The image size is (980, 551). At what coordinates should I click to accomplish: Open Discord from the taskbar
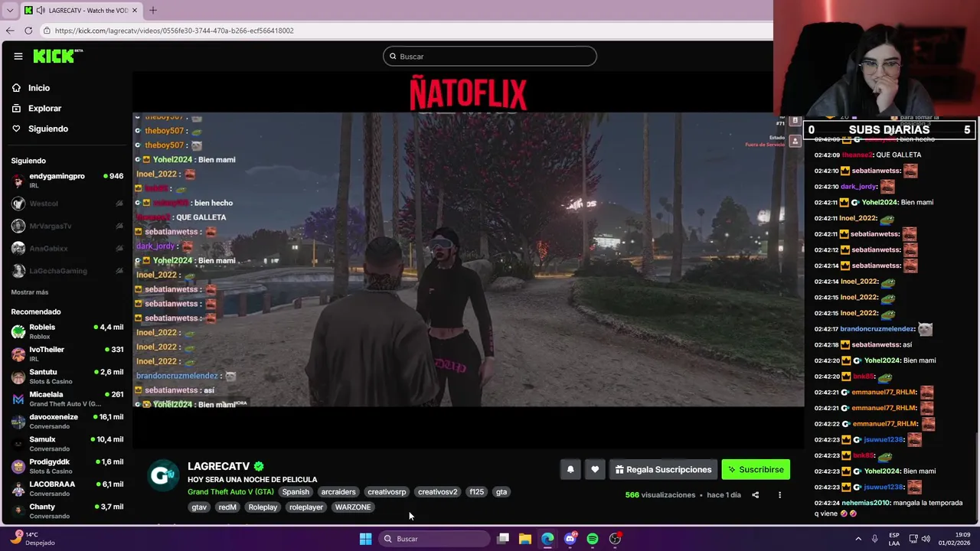[570, 539]
